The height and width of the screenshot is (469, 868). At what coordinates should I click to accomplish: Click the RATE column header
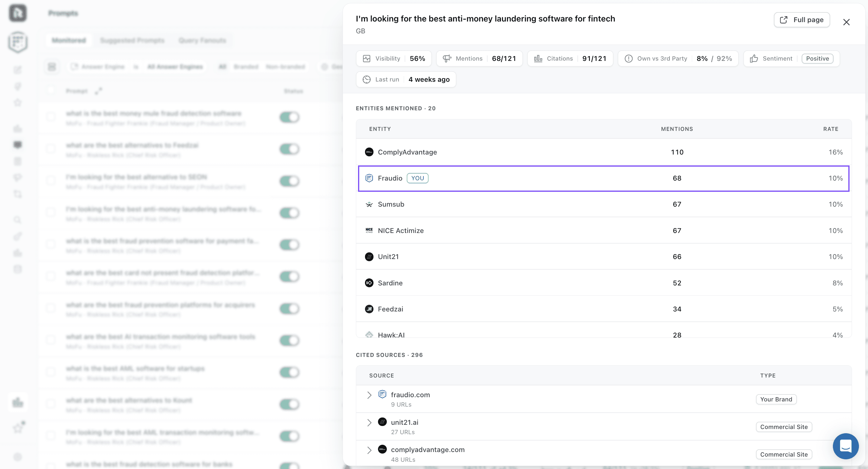[x=830, y=129]
